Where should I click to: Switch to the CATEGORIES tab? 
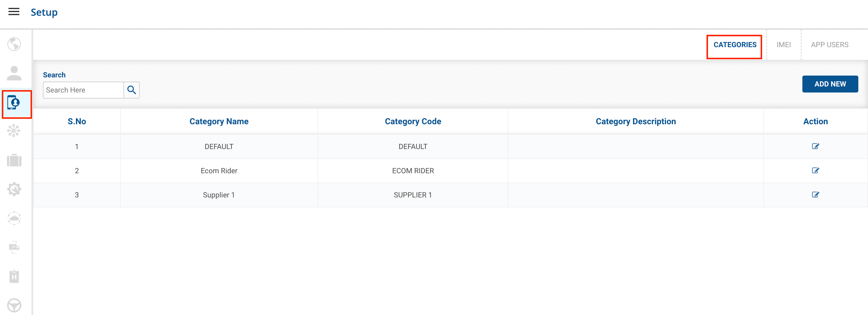coord(735,45)
